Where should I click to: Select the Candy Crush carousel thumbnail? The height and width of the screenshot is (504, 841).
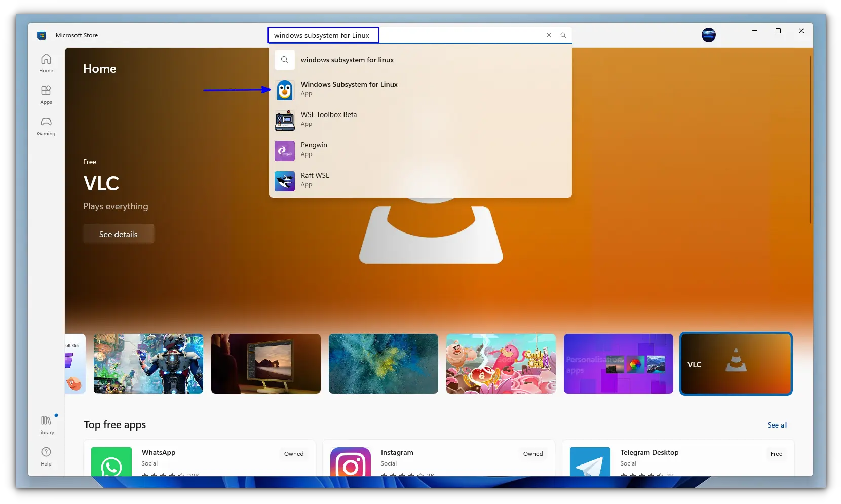pos(501,364)
